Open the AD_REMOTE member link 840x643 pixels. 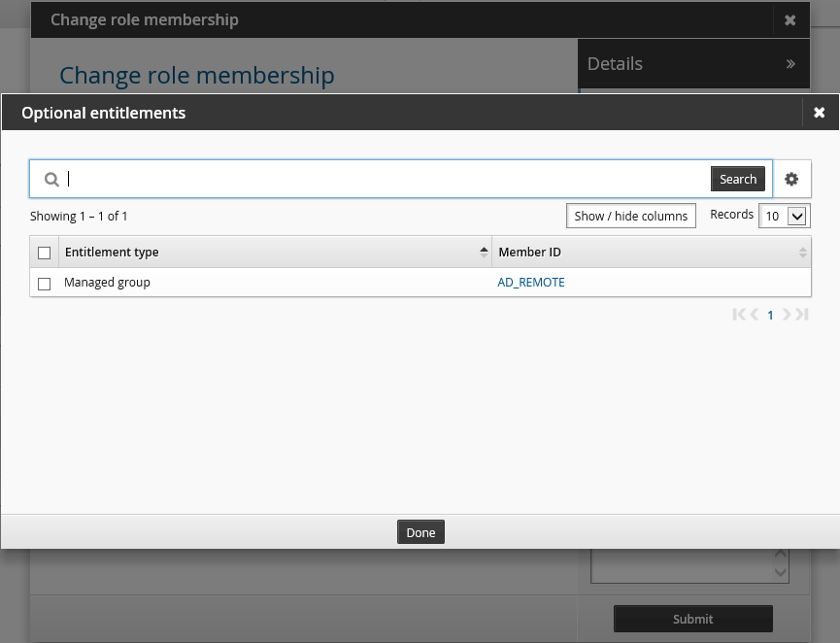(531, 283)
